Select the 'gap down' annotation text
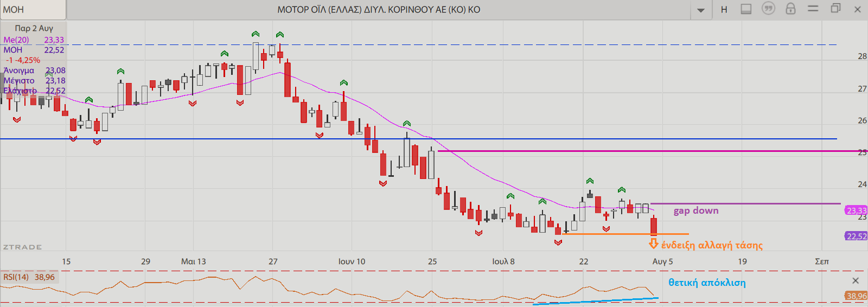Viewport: 868px width, 307px height. click(696, 210)
